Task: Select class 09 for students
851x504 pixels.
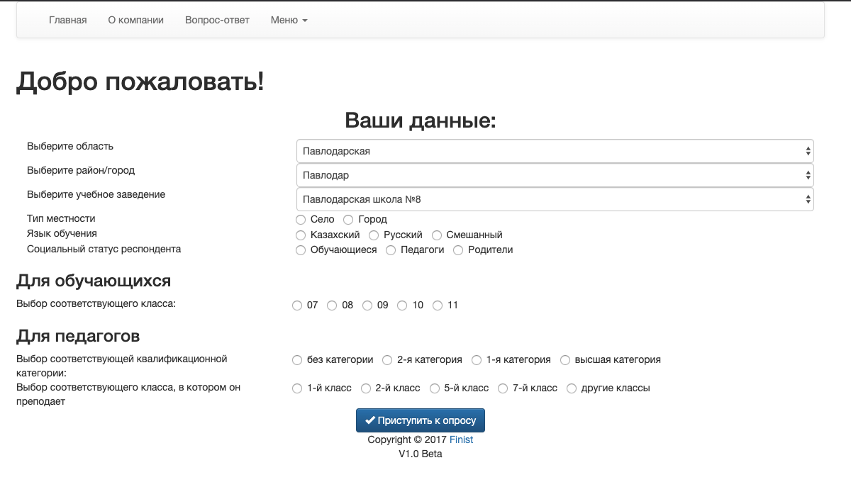Action: coord(367,306)
